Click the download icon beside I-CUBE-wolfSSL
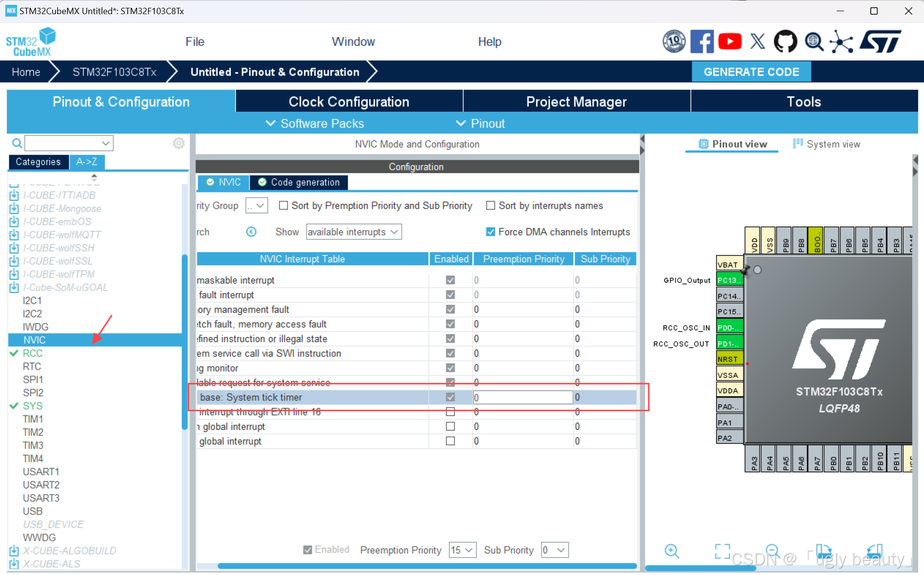Viewport: 924px width, 575px height. pos(14,261)
